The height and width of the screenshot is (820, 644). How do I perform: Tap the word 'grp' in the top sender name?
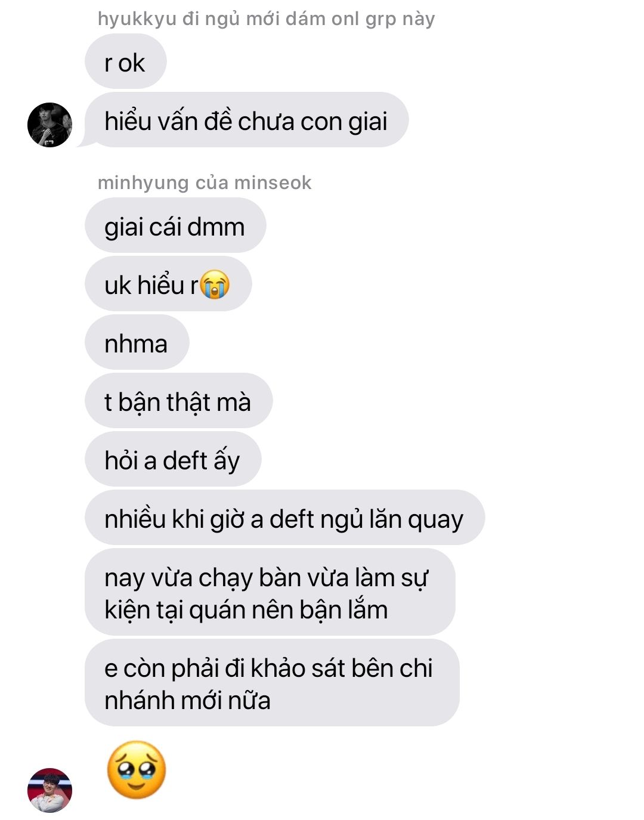pos(381,20)
